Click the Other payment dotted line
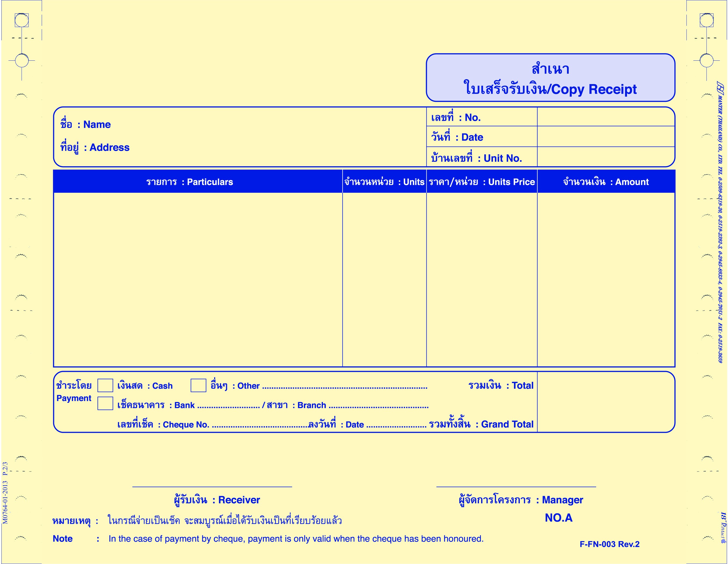The image size is (728, 564). [x=345, y=388]
